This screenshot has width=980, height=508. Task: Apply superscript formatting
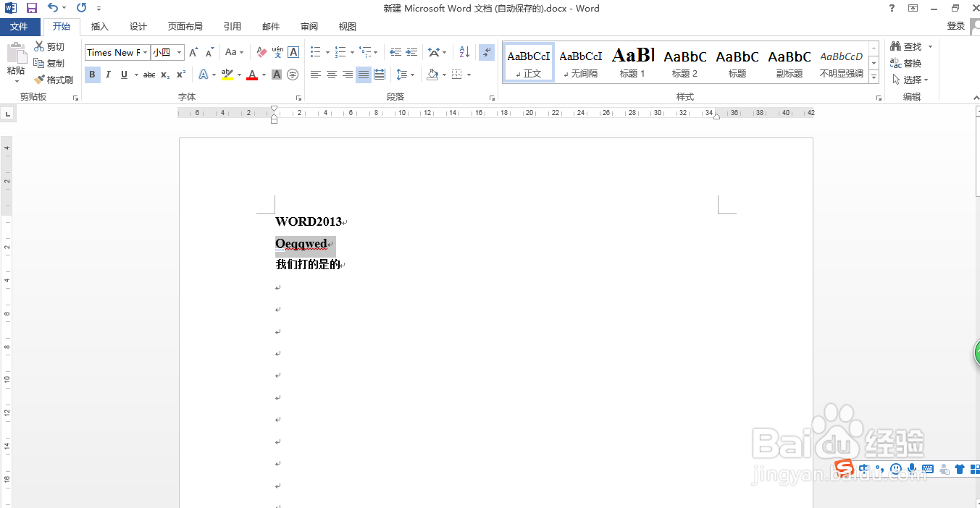pyautogui.click(x=181, y=75)
